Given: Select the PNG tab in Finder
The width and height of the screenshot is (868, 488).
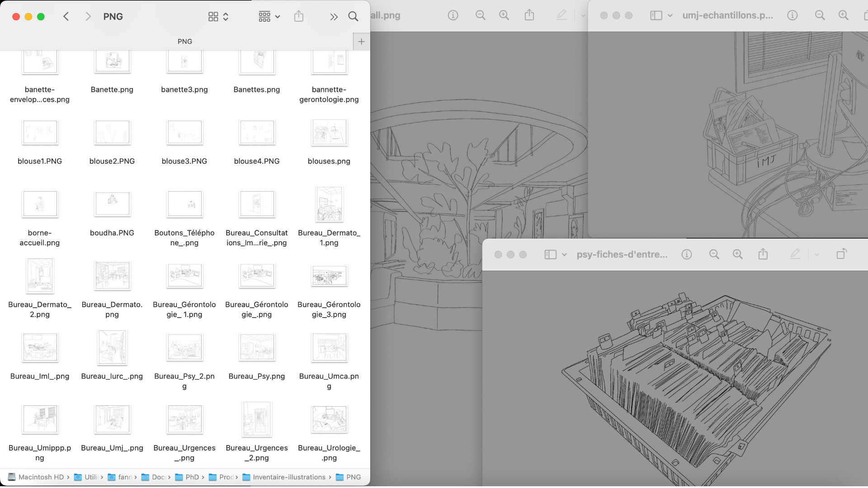Looking at the screenshot, I should pos(184,42).
